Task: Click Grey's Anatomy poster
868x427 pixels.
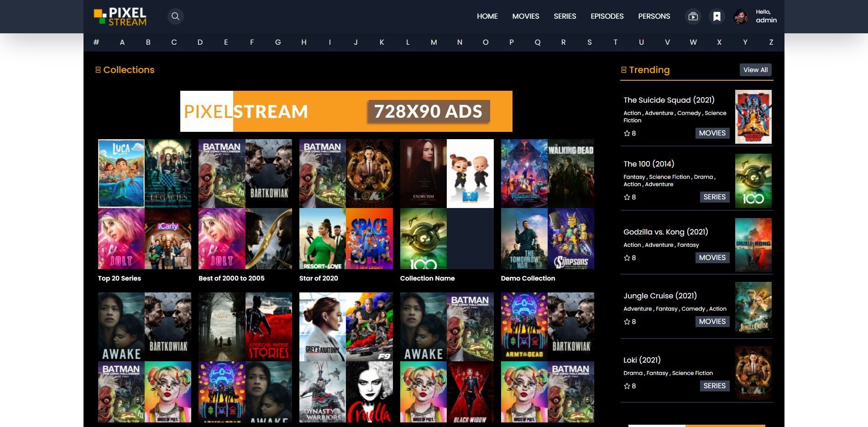Action: pos(322,327)
